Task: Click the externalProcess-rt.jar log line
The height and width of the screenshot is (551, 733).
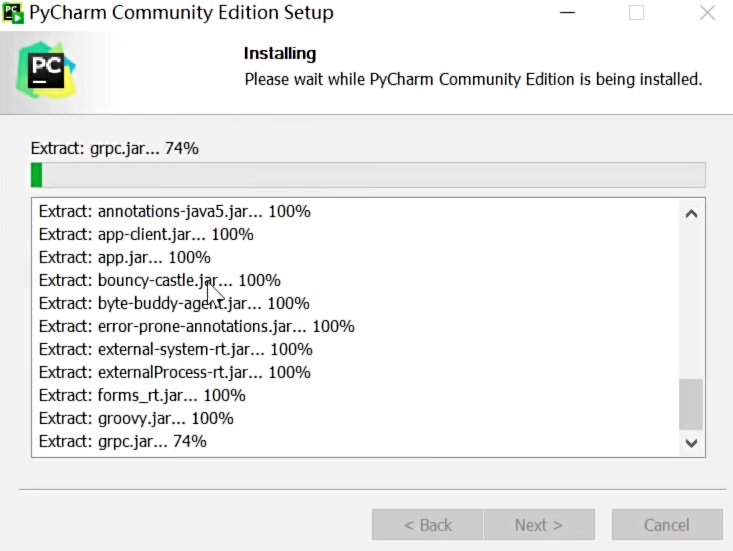Action: point(175,373)
